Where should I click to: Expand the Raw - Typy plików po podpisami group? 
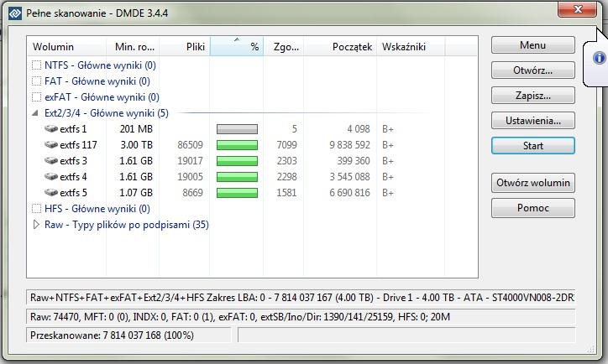tap(36, 225)
